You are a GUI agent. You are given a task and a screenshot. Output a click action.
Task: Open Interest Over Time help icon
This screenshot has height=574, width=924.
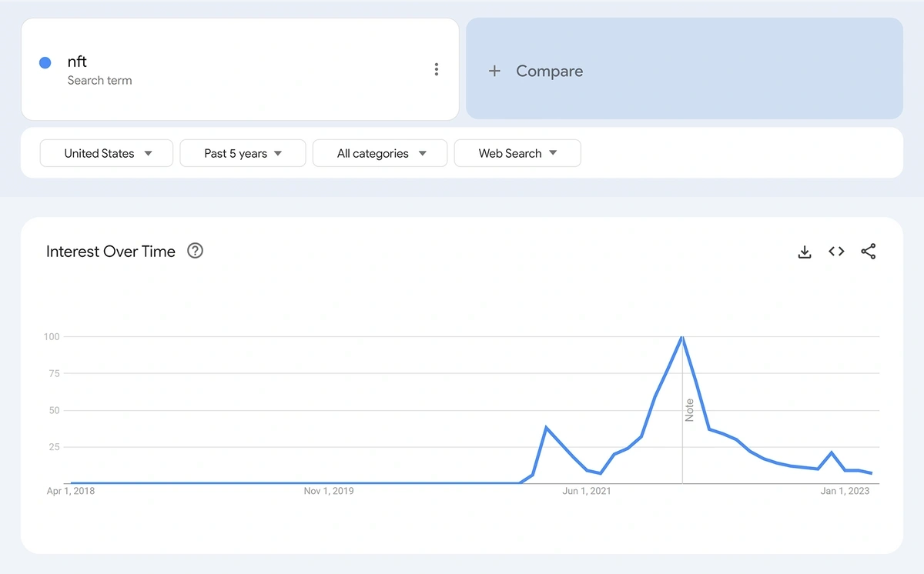point(196,251)
